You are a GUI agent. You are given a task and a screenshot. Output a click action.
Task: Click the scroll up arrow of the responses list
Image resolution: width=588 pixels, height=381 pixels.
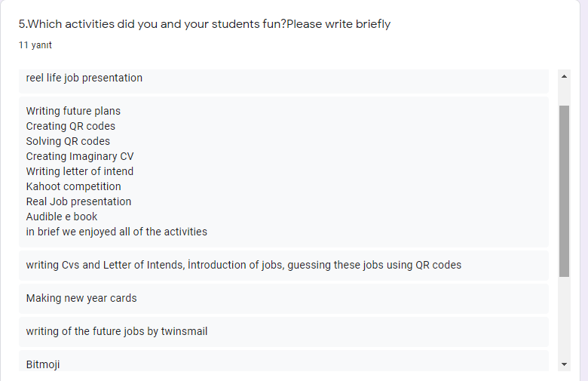pyautogui.click(x=565, y=75)
